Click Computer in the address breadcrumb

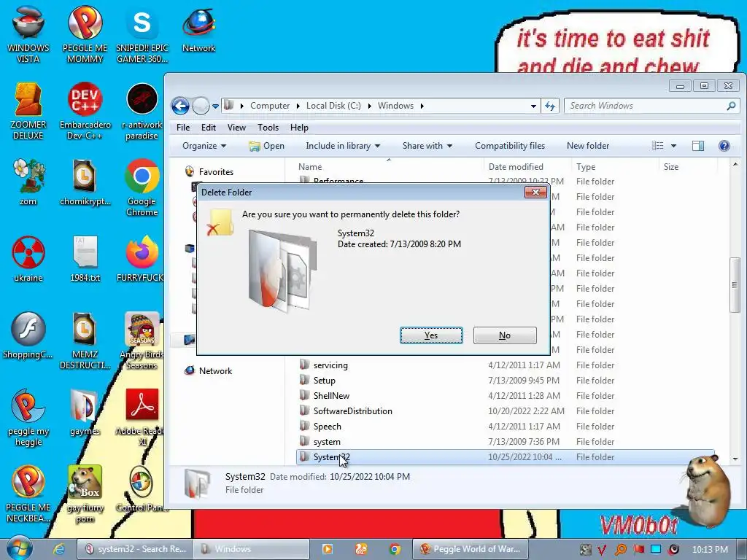pyautogui.click(x=270, y=106)
